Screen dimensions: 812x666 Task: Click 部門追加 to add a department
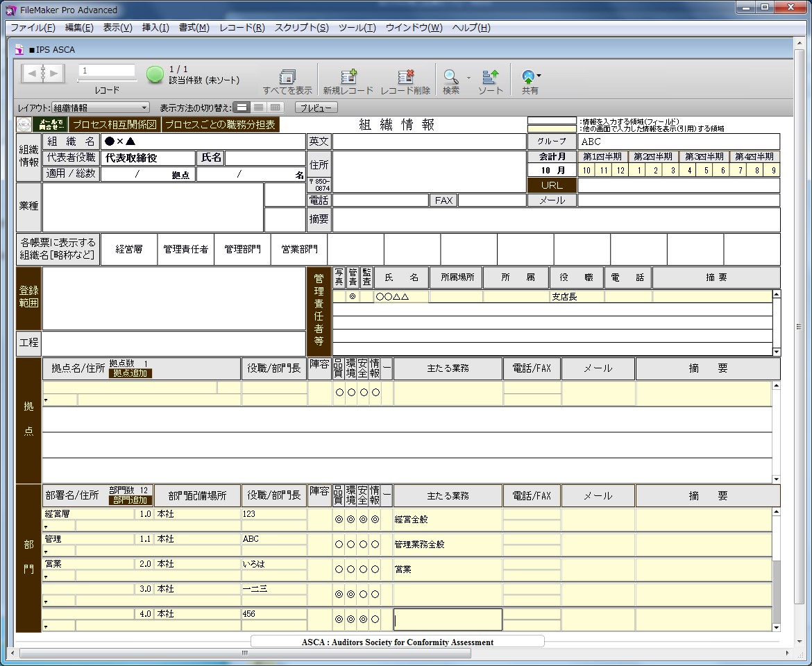[x=130, y=500]
